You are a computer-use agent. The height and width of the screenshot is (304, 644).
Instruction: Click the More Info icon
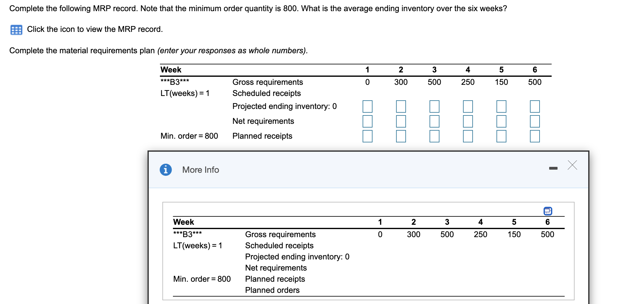point(165,170)
